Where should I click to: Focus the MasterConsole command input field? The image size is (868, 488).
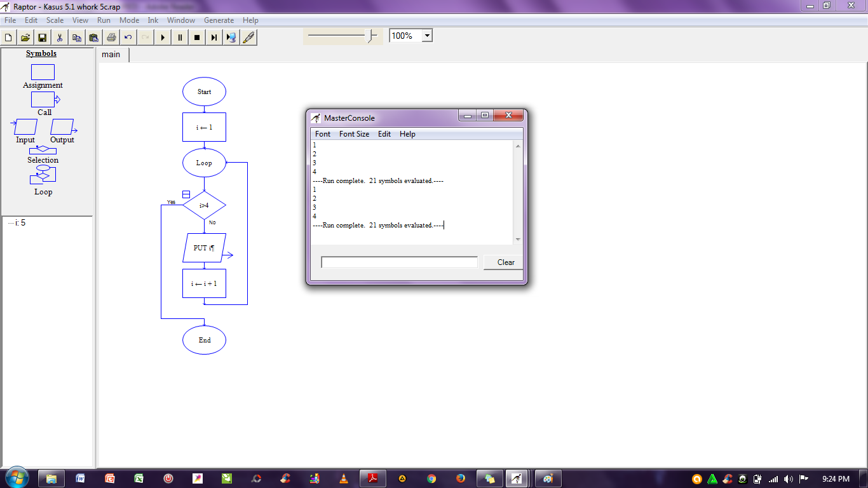[x=399, y=262]
